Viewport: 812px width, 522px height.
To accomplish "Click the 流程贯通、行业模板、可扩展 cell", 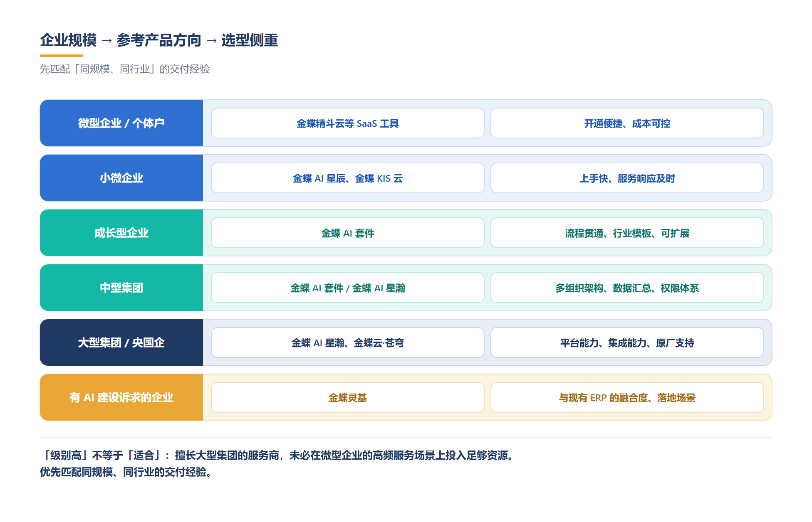I will tap(627, 233).
